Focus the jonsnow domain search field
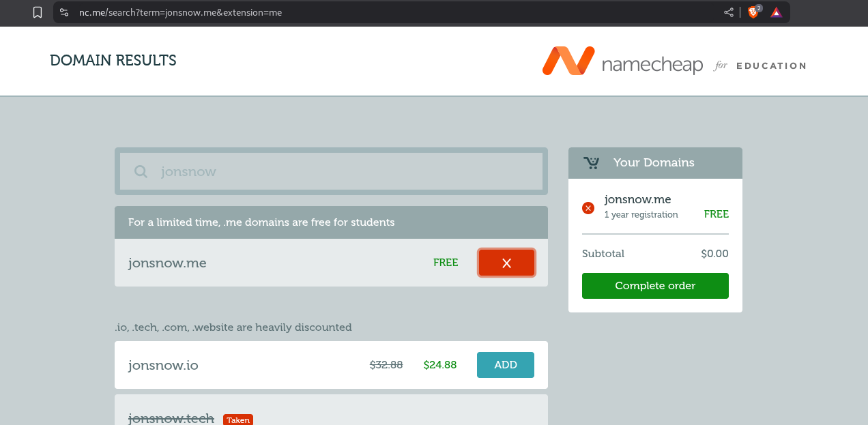 [341, 171]
